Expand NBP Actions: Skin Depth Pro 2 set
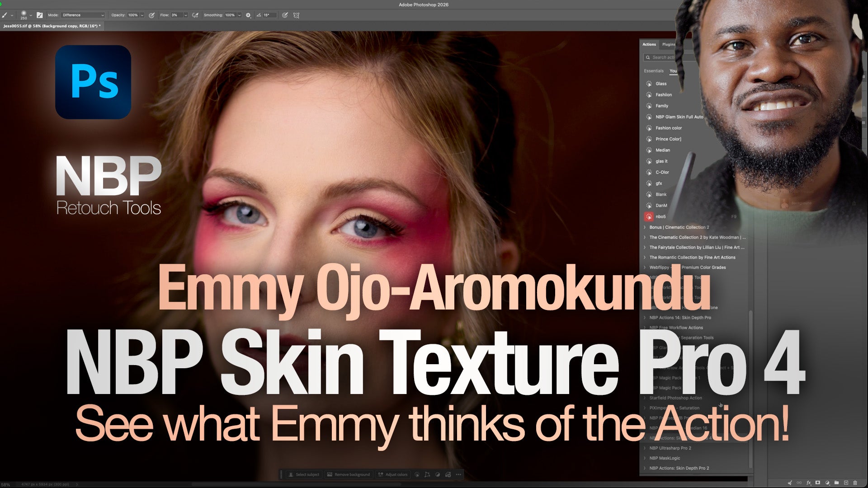The width and height of the screenshot is (868, 488). click(x=645, y=468)
